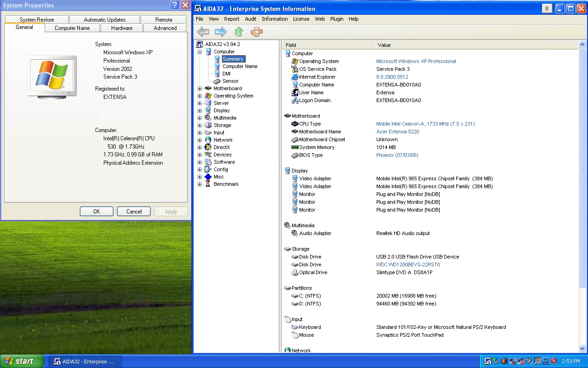The image size is (588, 368).
Task: Click the AIDA32 taskbar button
Action: (85, 362)
